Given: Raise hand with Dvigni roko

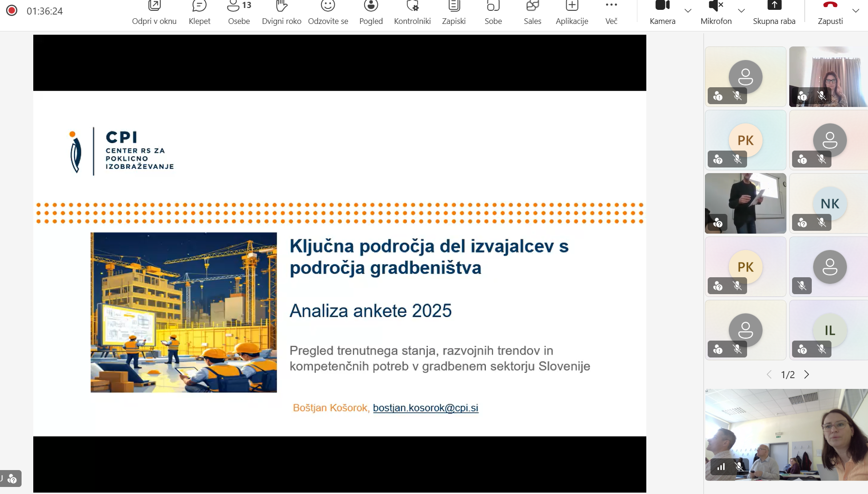Looking at the screenshot, I should click(281, 12).
